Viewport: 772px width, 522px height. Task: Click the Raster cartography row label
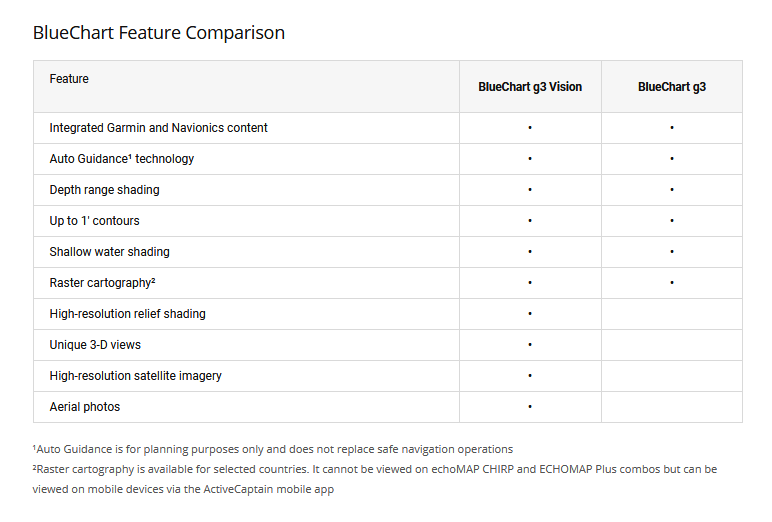102,283
